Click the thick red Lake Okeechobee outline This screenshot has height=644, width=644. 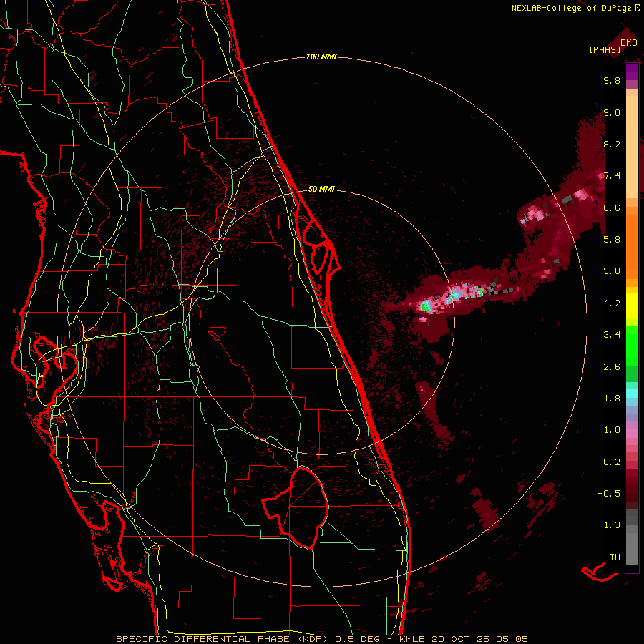296,509
